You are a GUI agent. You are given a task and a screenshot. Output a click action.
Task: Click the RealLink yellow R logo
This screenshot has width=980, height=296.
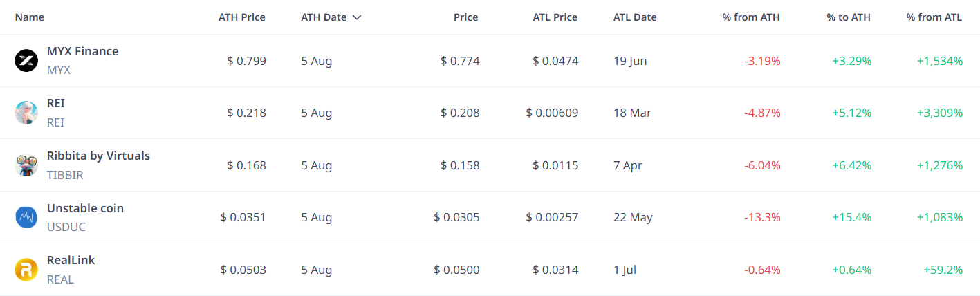(26, 270)
